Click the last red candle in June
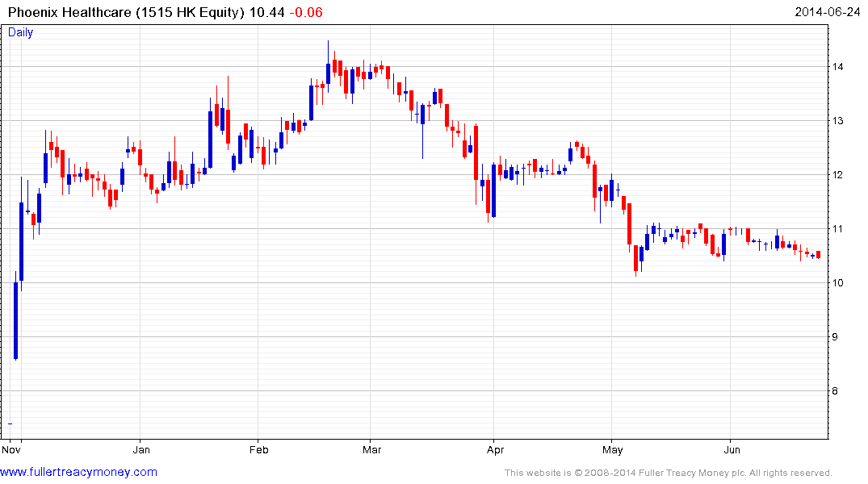This screenshot has width=868, height=484. 818,254
